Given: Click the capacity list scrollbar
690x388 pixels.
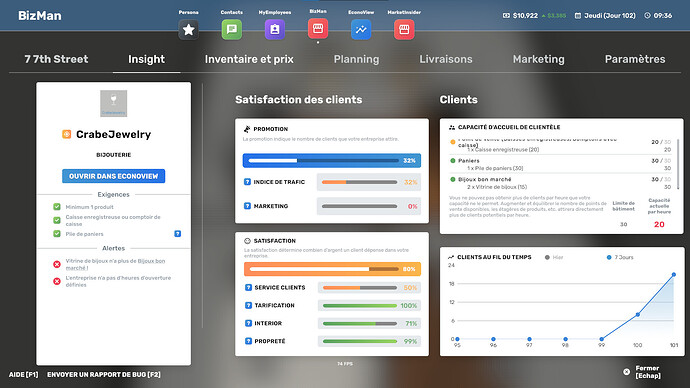Looking at the screenshot, I should click(x=678, y=163).
